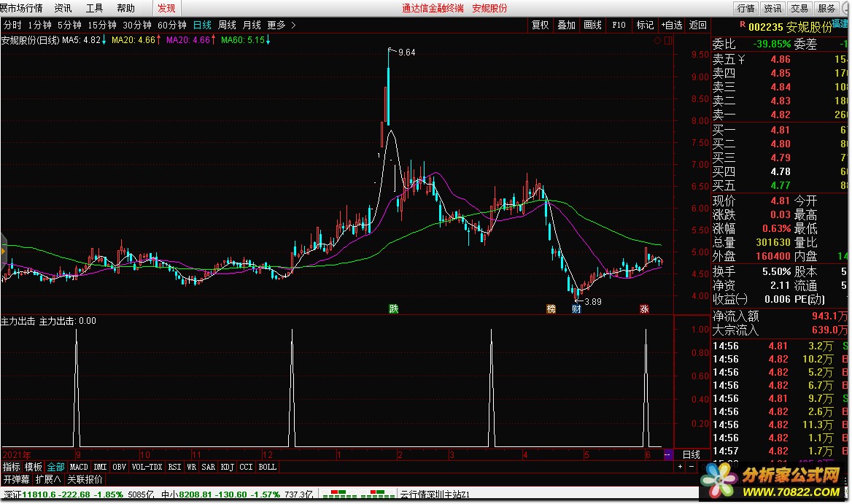Click the 返回 back button
The height and width of the screenshot is (504, 852).
697,25
